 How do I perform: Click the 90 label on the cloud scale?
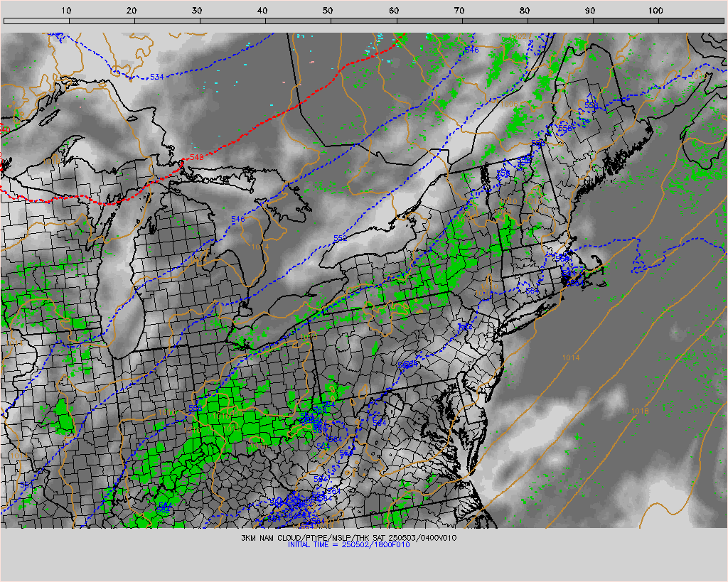tap(590, 10)
